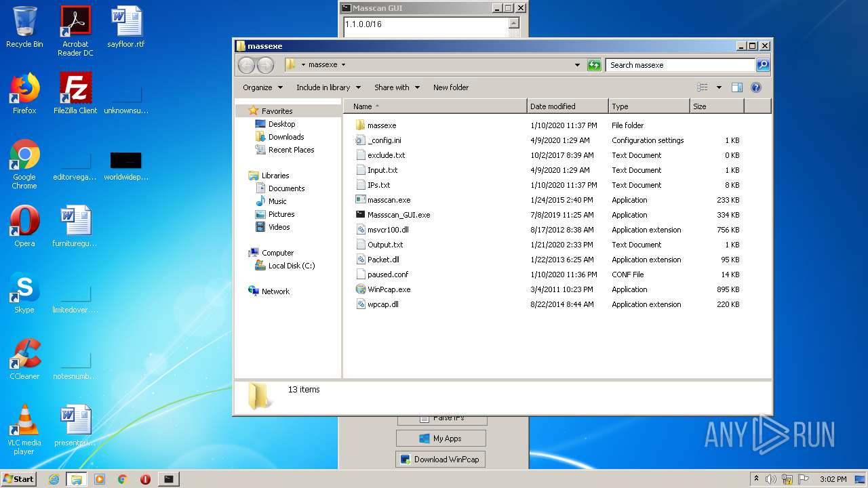This screenshot has width=868, height=488.
Task: Click Download WinPcap button in Masscan GUI
Action: click(x=441, y=460)
